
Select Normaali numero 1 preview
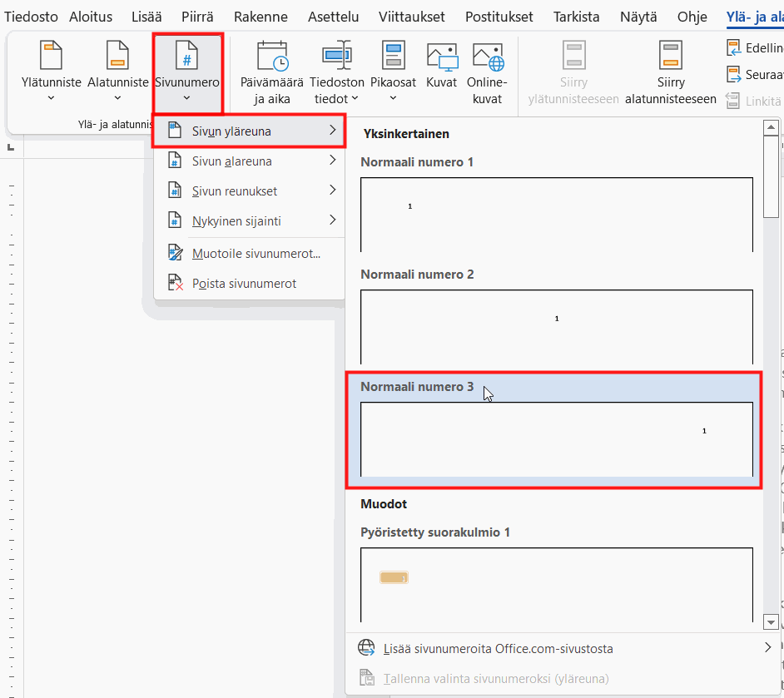557,215
